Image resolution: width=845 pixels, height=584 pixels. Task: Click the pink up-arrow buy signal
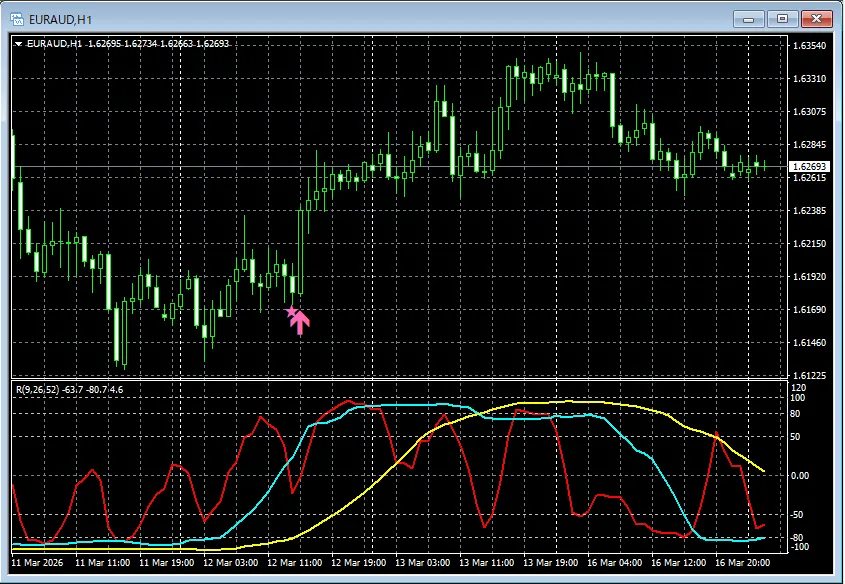(301, 323)
